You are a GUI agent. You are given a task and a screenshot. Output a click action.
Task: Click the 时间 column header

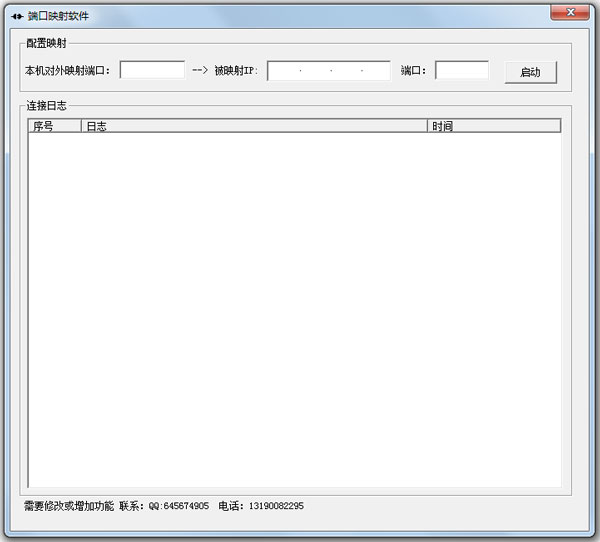494,126
